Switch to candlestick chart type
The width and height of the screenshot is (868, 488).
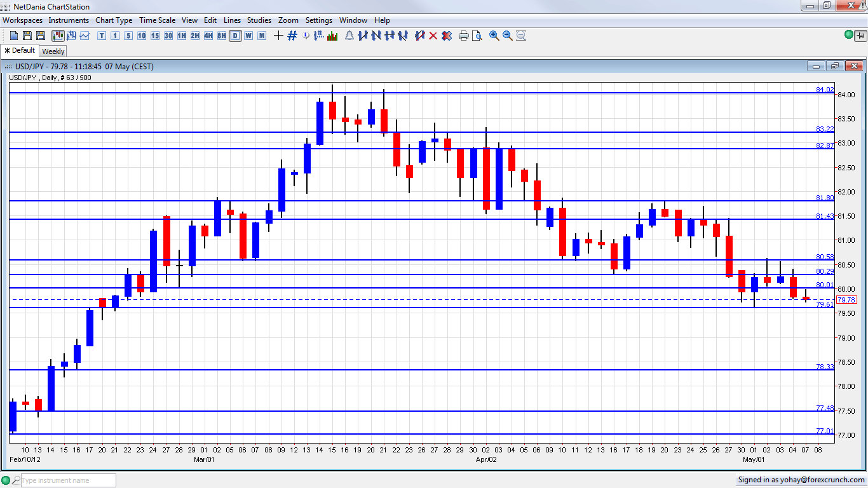[58, 36]
